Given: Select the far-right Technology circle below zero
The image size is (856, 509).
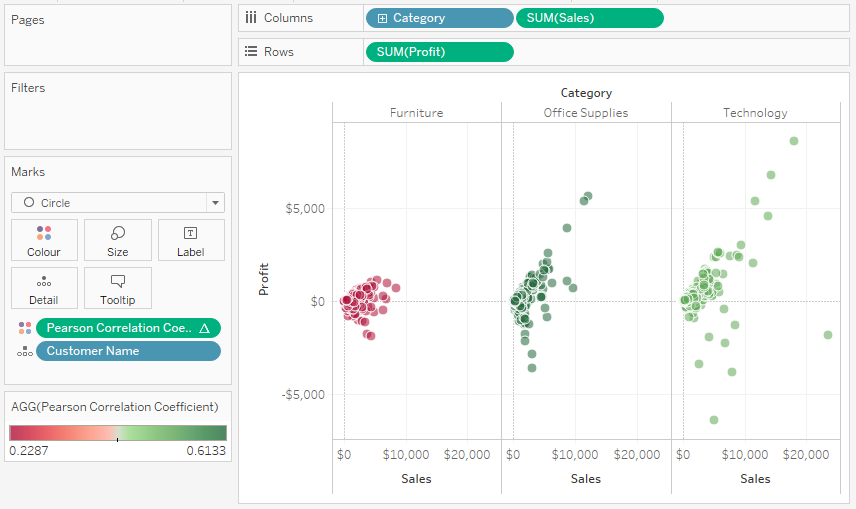Looking at the screenshot, I should coord(828,335).
